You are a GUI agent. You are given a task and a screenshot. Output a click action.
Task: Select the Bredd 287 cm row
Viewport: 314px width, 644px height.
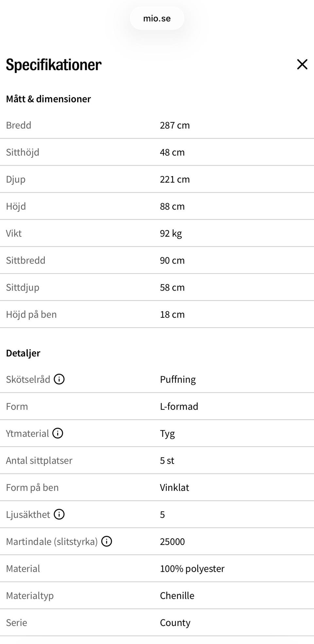[157, 125]
